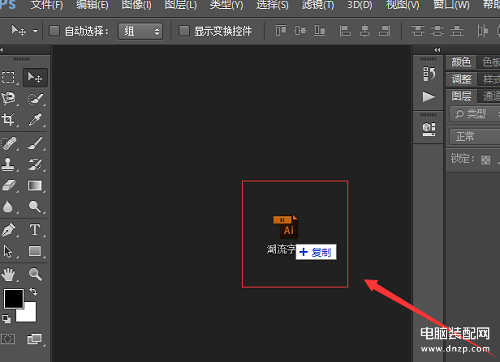Enable the 自动选择 checkbox

coord(54,31)
